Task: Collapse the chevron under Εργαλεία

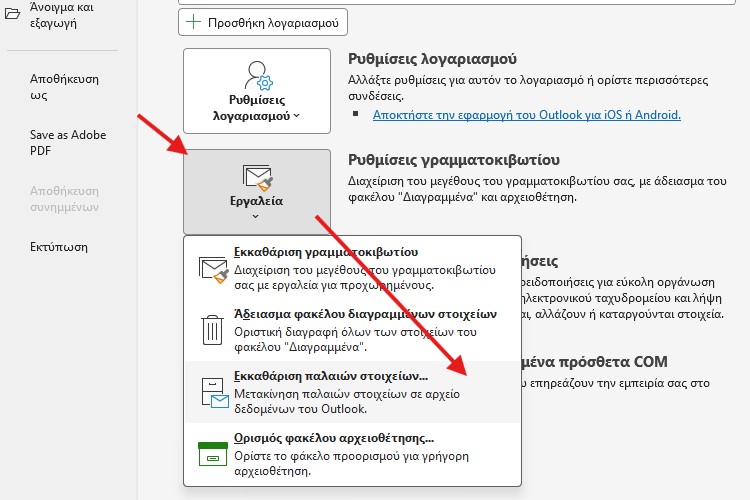Action: click(257, 216)
